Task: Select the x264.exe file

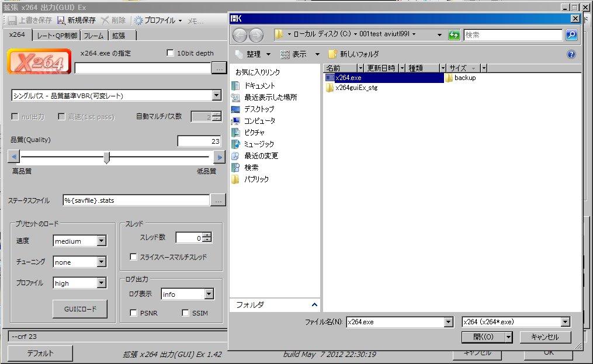Action: (x=384, y=78)
